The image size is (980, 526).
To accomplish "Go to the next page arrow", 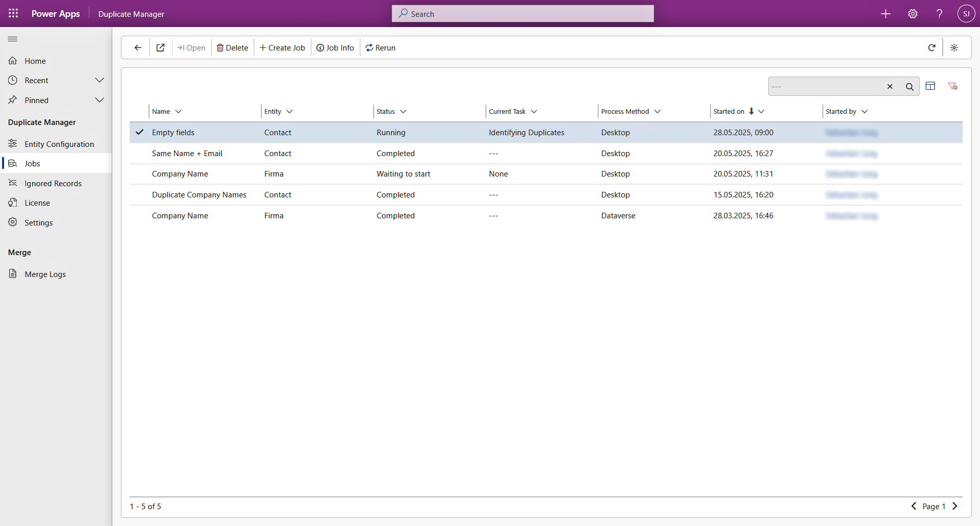I will 954,506.
